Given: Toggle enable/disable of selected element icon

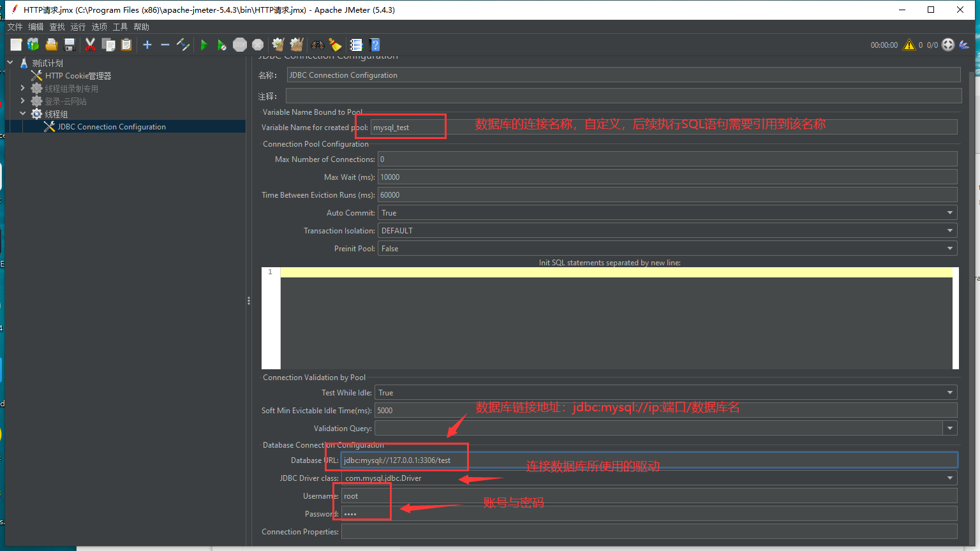Looking at the screenshot, I should point(183,45).
